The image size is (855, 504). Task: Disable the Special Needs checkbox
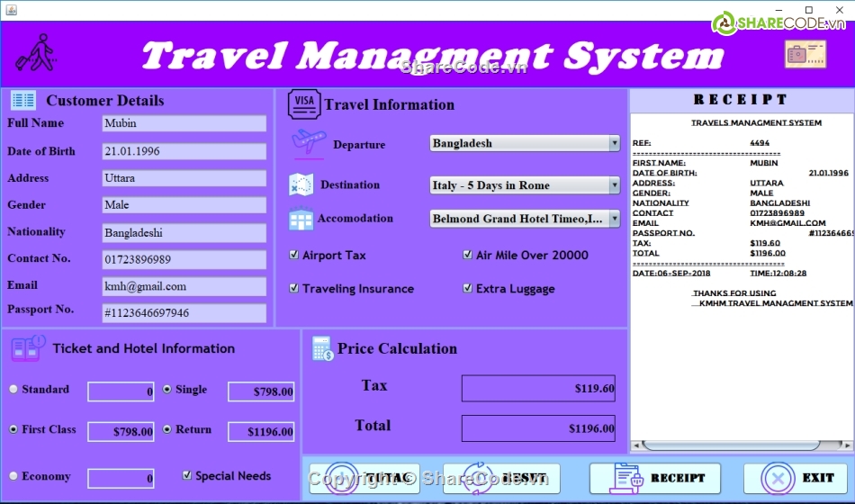pos(187,475)
